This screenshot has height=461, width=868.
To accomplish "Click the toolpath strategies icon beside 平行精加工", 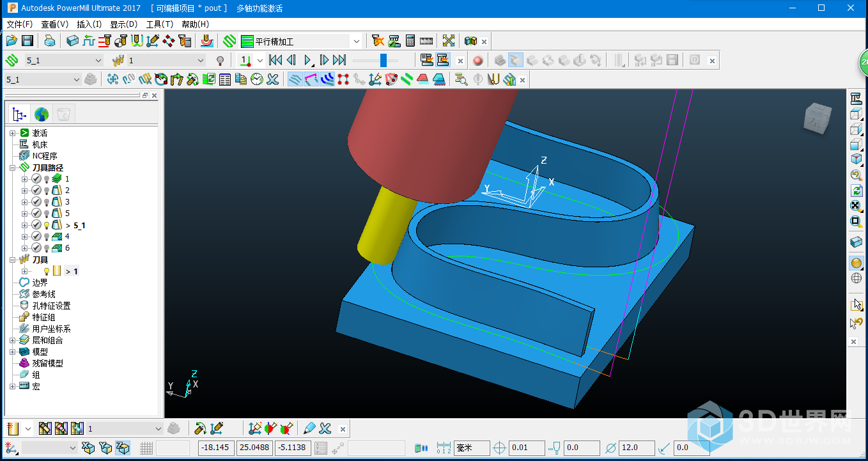I will [x=230, y=41].
